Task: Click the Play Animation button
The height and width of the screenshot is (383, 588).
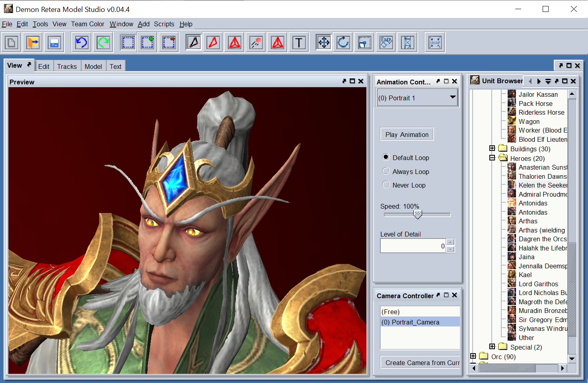Action: pyautogui.click(x=407, y=135)
